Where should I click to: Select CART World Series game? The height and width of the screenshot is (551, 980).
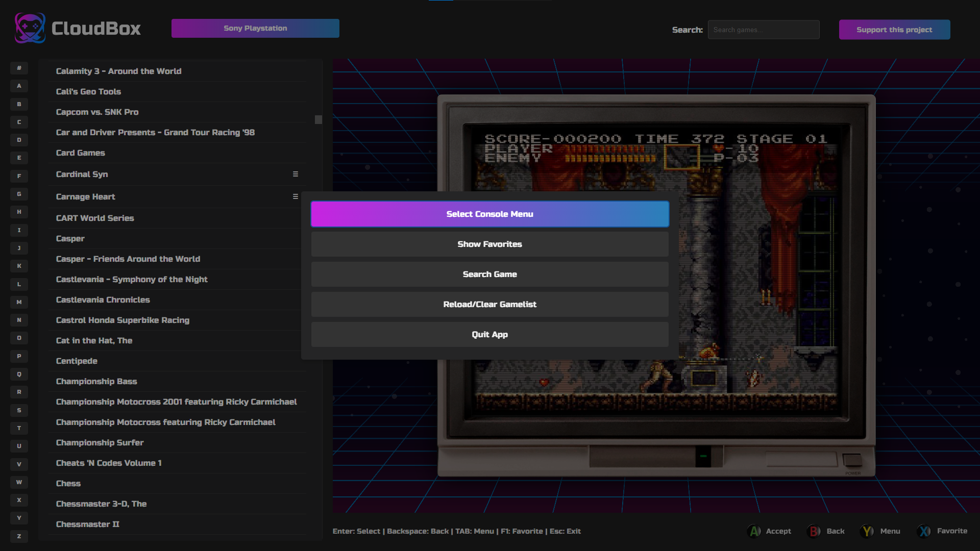point(177,218)
